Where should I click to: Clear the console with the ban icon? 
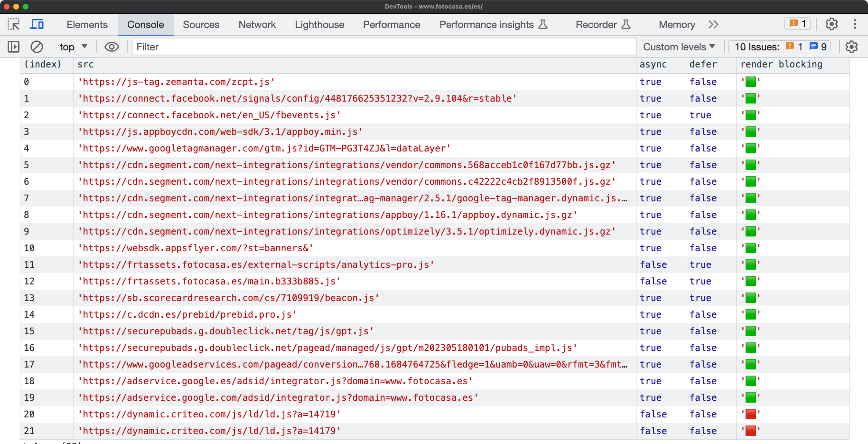pyautogui.click(x=37, y=47)
